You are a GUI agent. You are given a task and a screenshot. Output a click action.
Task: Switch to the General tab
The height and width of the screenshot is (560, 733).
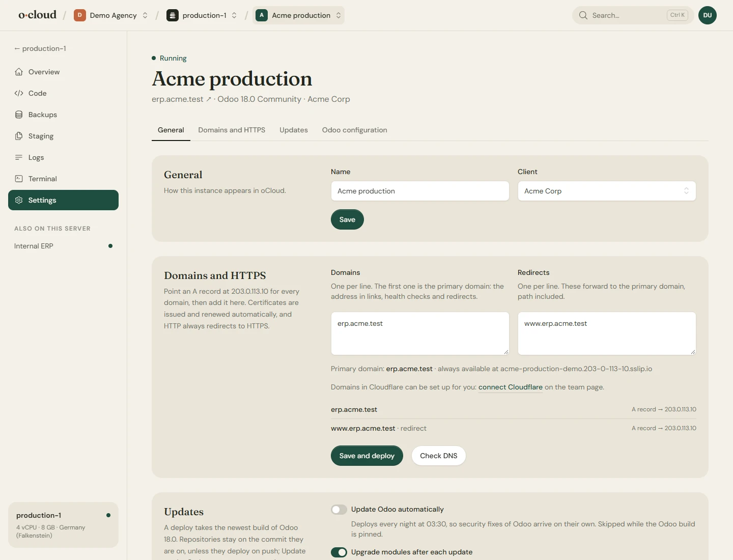(171, 130)
